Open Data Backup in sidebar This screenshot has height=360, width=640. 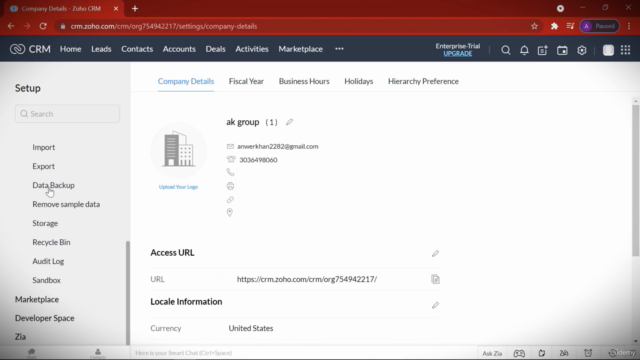pyautogui.click(x=53, y=185)
